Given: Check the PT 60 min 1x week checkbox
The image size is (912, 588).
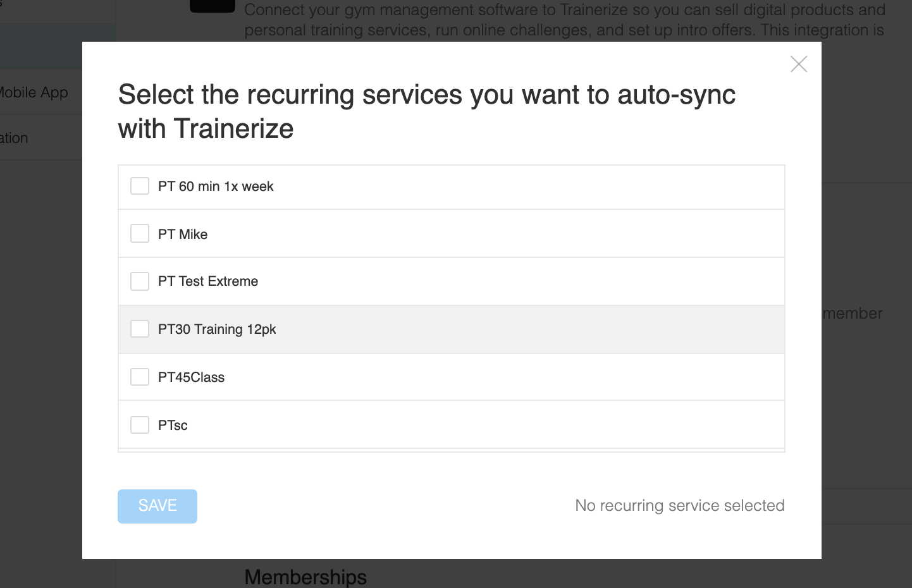Looking at the screenshot, I should click(x=140, y=186).
